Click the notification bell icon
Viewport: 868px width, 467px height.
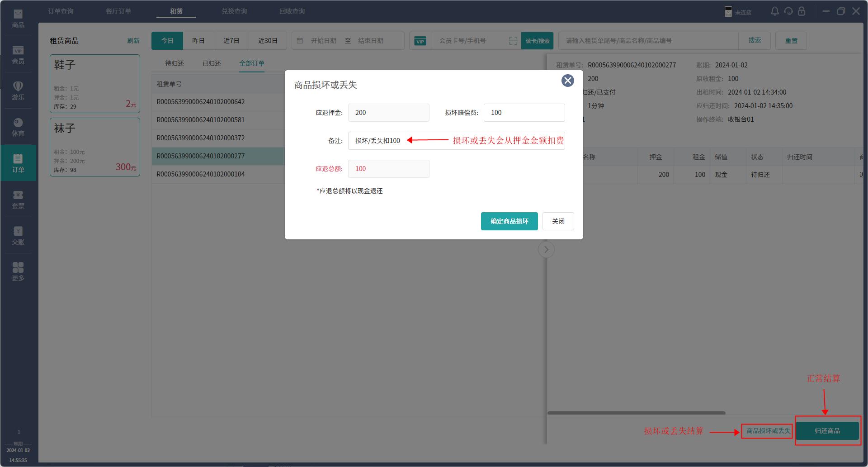tap(775, 11)
